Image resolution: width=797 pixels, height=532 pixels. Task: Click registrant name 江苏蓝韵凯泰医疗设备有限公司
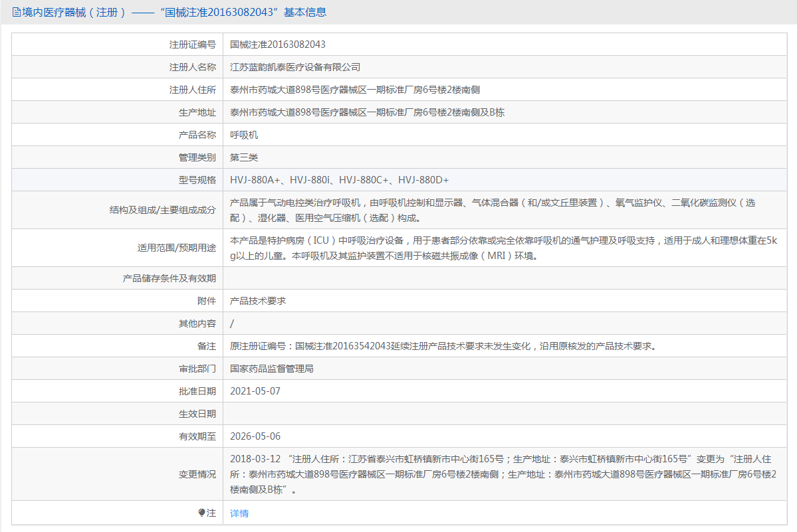(x=295, y=67)
